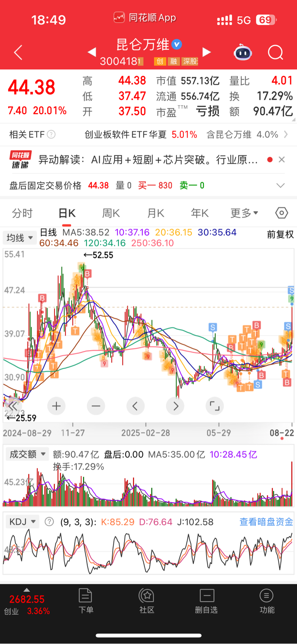Open 查看暗盘资金 link
Image resolution: width=297 pixels, height=644 pixels.
[x=266, y=522]
